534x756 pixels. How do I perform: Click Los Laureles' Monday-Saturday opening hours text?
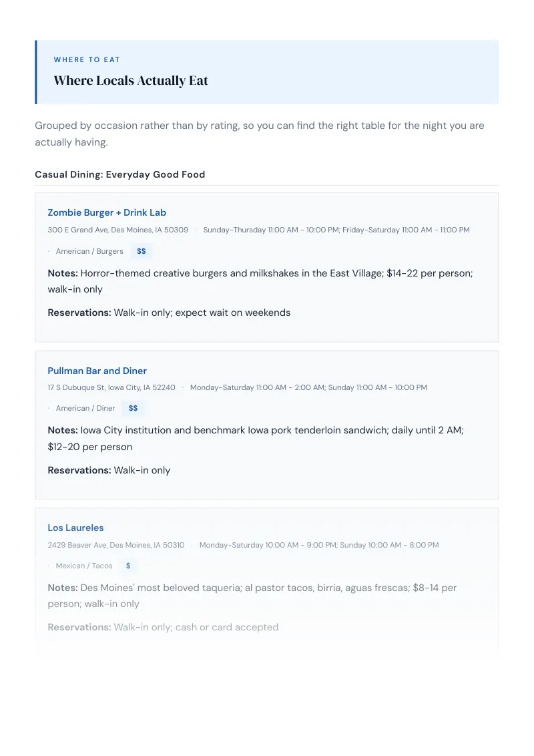coord(319,546)
